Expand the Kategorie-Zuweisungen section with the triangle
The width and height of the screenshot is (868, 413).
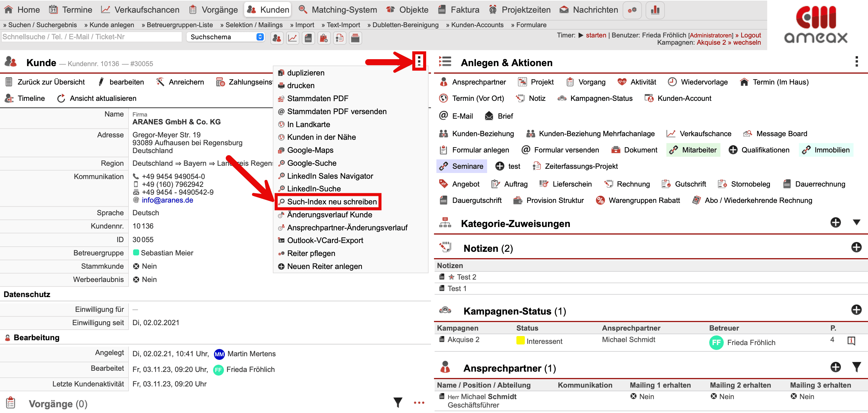[856, 222]
